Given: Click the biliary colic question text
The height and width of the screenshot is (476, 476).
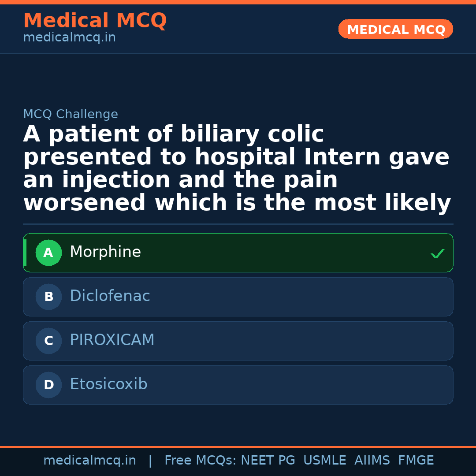Looking at the screenshot, I should pyautogui.click(x=237, y=168).
